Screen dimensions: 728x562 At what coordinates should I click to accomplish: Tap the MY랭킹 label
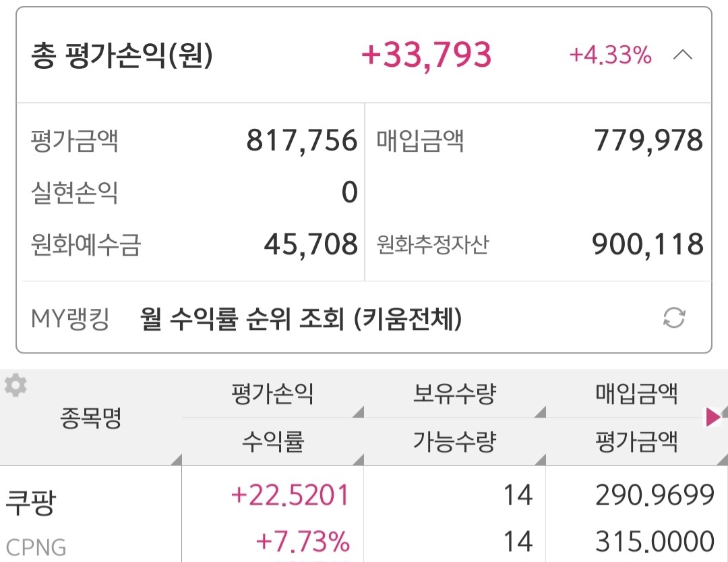70,318
